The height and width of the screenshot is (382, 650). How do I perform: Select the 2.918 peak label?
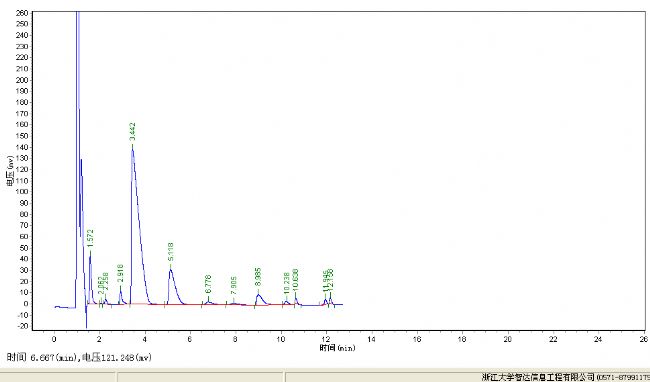pyautogui.click(x=120, y=273)
